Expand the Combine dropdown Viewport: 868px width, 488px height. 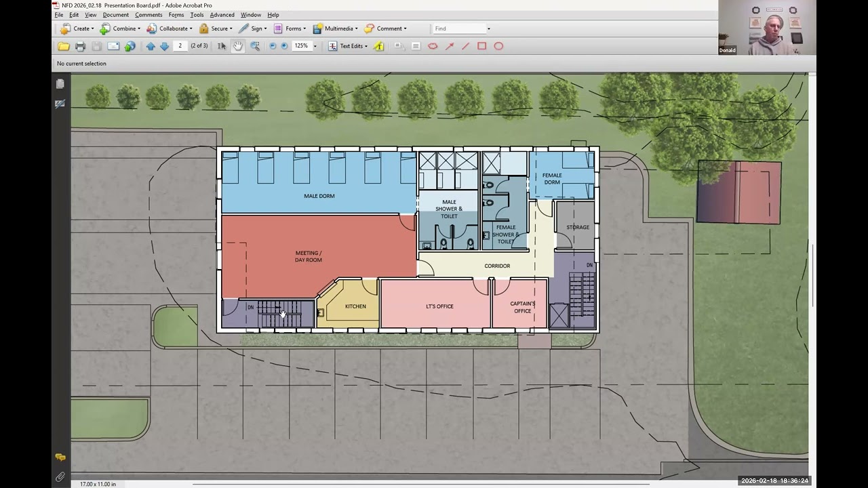120,28
